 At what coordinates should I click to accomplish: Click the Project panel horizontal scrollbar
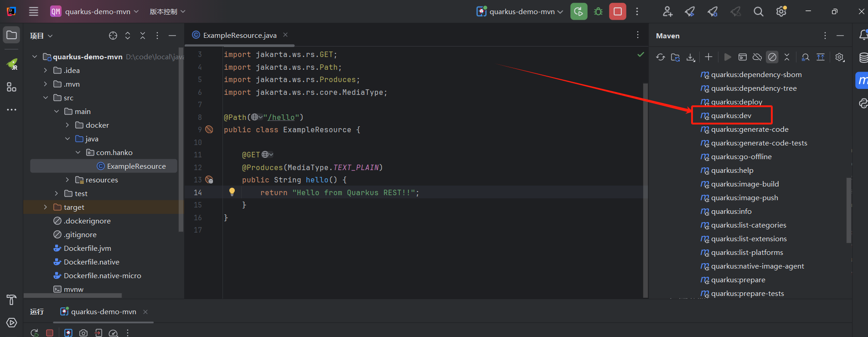tap(73, 296)
